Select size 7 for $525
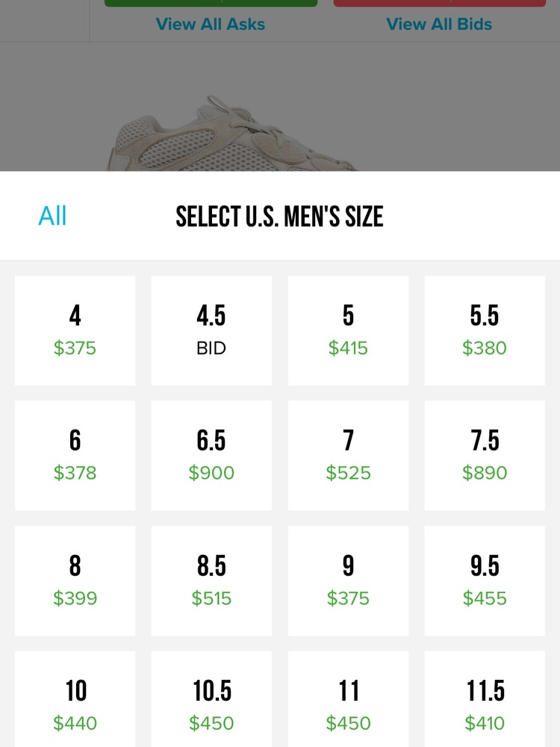This screenshot has height=747, width=560. coord(348,456)
